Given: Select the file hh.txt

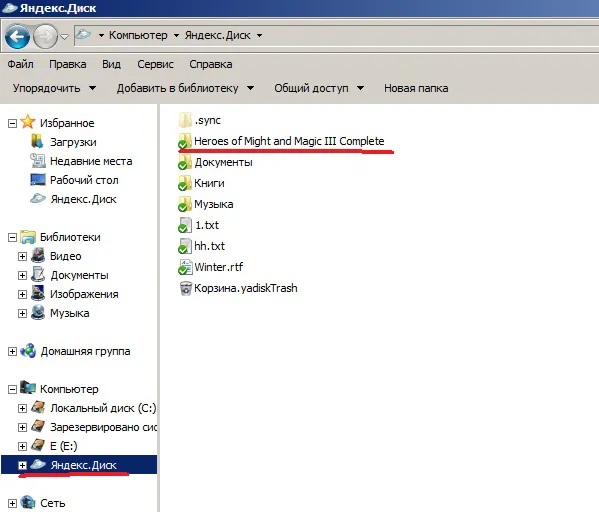Looking at the screenshot, I should click(x=202, y=246).
